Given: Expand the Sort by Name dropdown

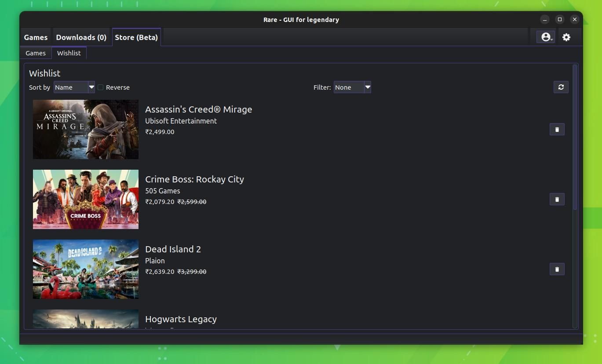Looking at the screenshot, I should (74, 87).
